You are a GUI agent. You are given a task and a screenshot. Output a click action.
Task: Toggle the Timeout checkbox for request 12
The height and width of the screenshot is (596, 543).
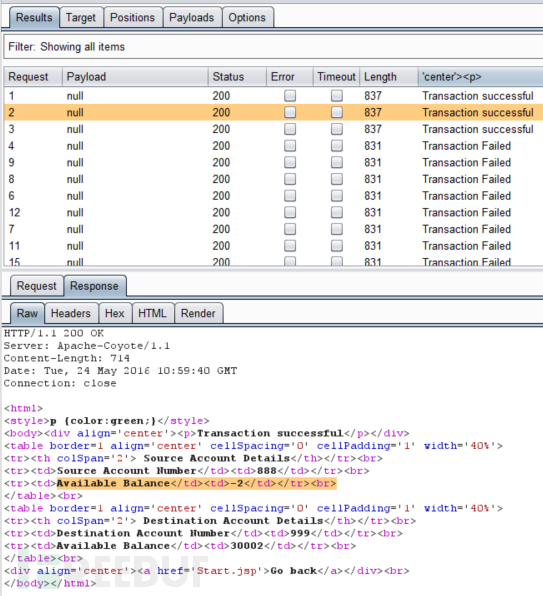pyautogui.click(x=337, y=212)
